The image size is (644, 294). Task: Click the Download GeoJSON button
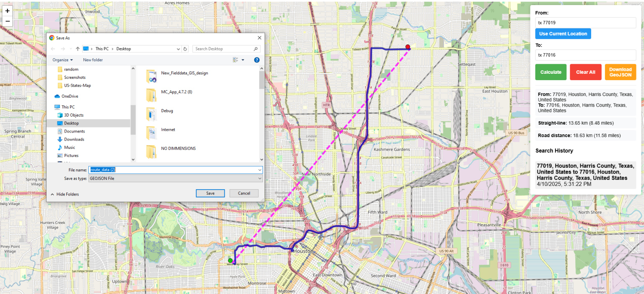click(620, 72)
